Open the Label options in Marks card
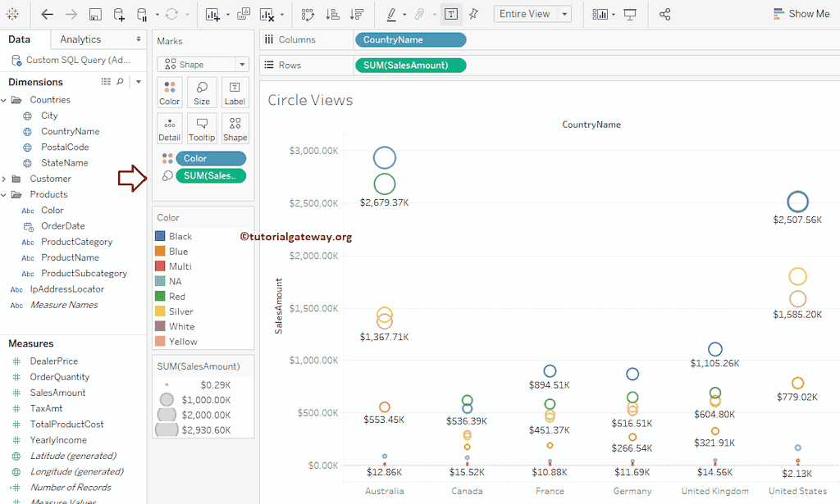This screenshot has height=504, width=840. [x=235, y=92]
